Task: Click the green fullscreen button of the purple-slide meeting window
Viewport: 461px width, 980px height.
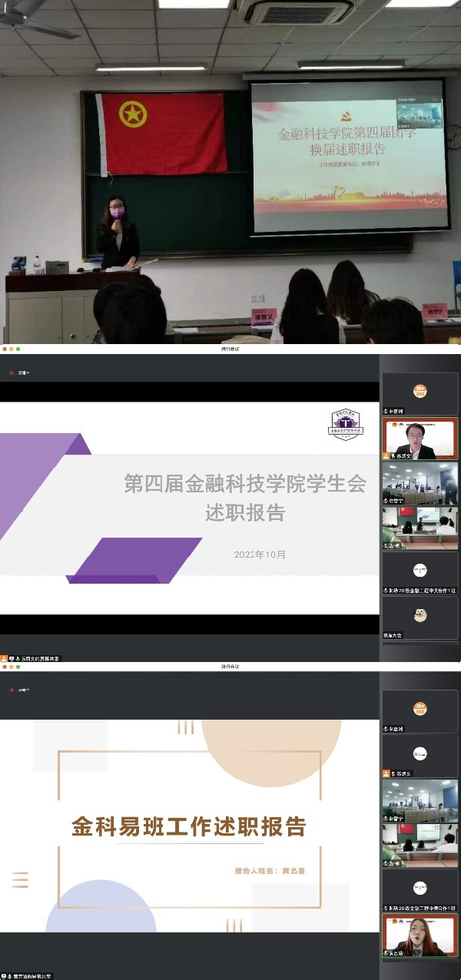Action: [18, 349]
